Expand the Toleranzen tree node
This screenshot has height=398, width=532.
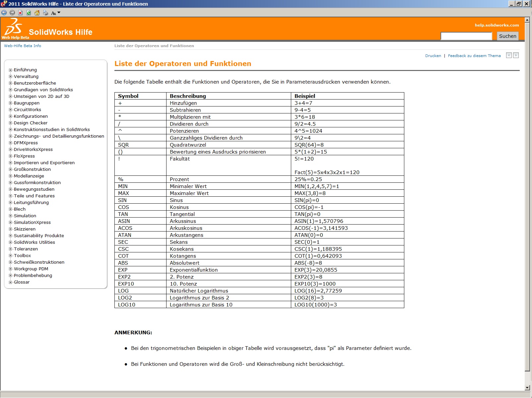(11, 249)
